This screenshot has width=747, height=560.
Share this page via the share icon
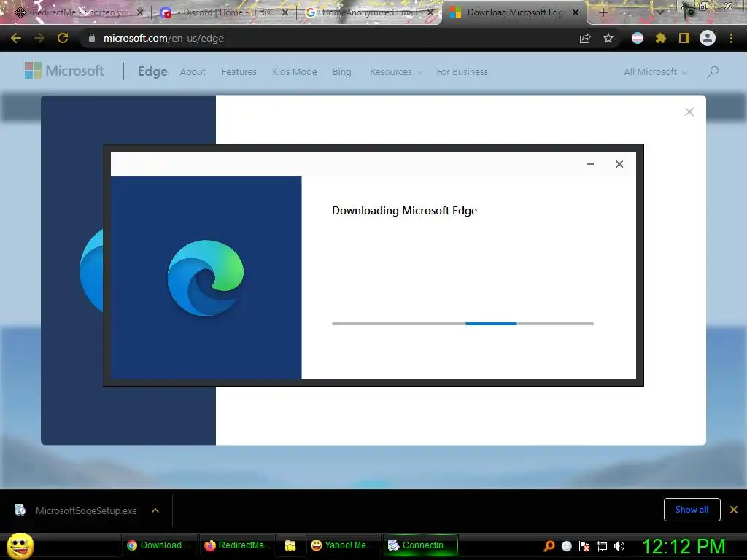tap(585, 38)
